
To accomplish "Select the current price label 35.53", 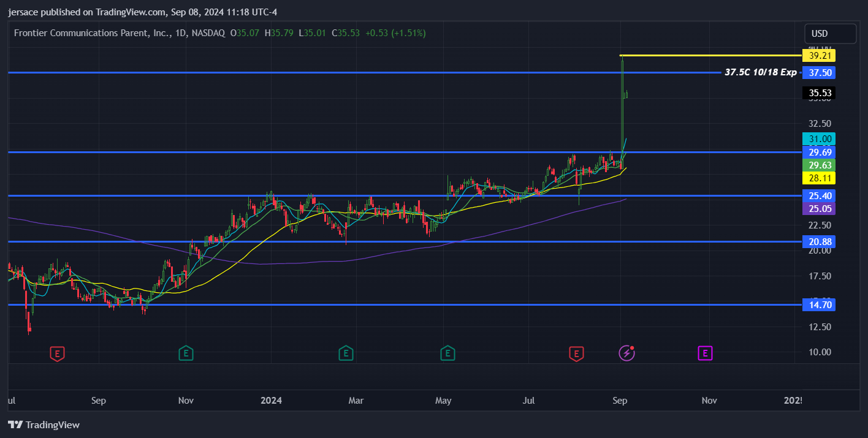I will coord(819,93).
